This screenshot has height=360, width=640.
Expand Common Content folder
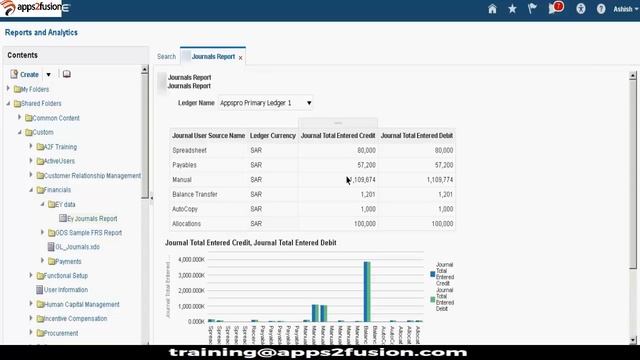(x=19, y=117)
